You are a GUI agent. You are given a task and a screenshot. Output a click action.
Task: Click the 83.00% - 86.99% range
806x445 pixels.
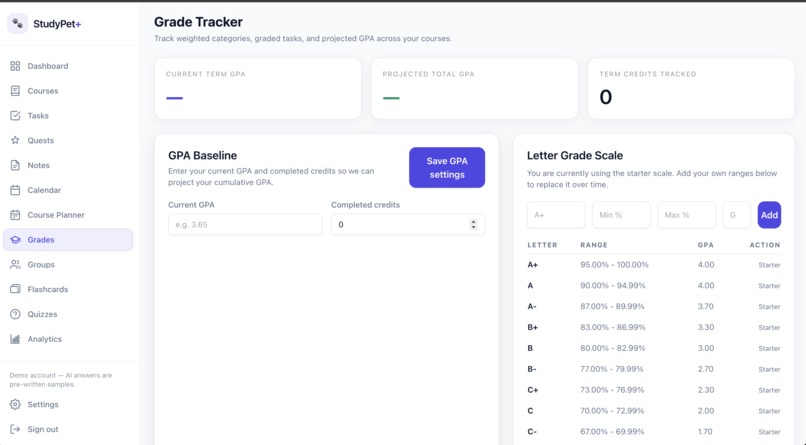[x=613, y=327]
